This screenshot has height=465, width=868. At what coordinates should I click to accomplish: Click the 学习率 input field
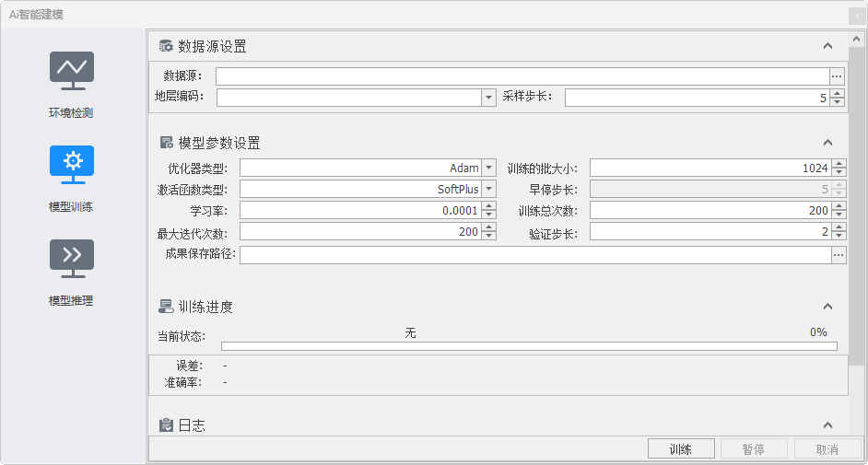tap(359, 211)
